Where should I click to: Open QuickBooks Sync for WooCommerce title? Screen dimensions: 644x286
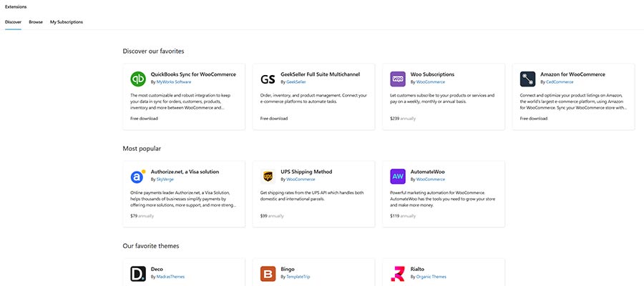pyautogui.click(x=193, y=74)
